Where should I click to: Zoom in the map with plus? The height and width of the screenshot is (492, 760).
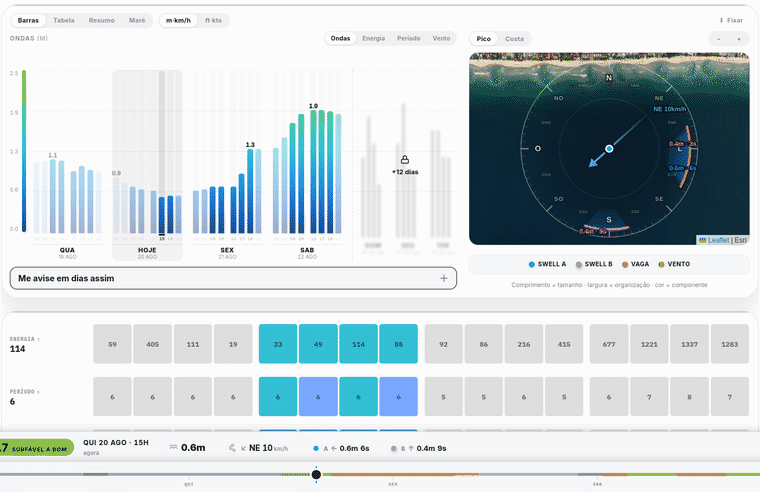pyautogui.click(x=739, y=39)
